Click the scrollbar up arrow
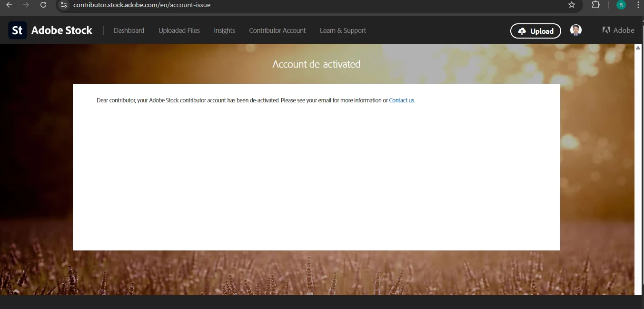 point(638,48)
